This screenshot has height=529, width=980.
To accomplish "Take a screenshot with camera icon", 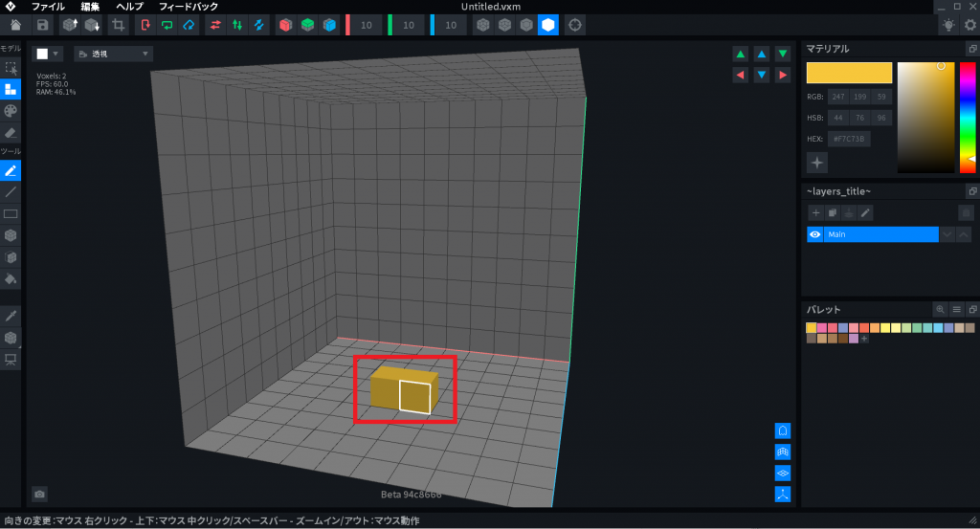I will [39, 494].
